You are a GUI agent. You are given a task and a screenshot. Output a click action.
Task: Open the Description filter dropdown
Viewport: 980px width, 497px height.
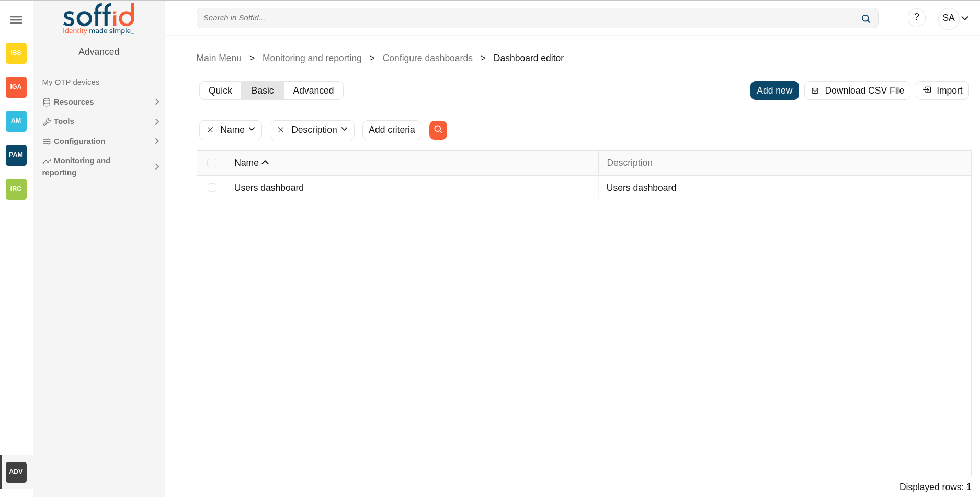(x=319, y=130)
